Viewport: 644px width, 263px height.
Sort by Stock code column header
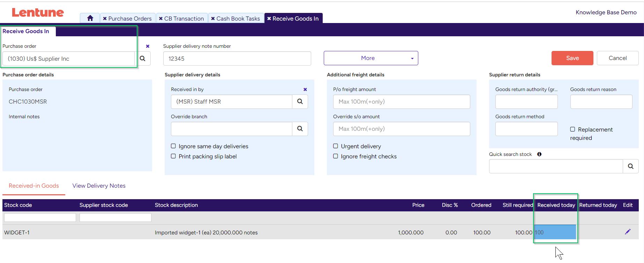[18, 205]
